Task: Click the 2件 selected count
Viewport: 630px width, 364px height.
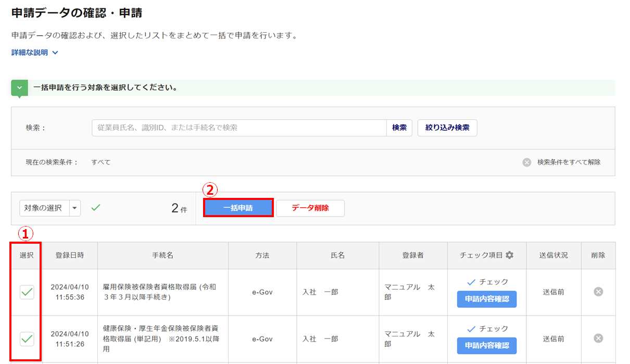Action: (179, 209)
